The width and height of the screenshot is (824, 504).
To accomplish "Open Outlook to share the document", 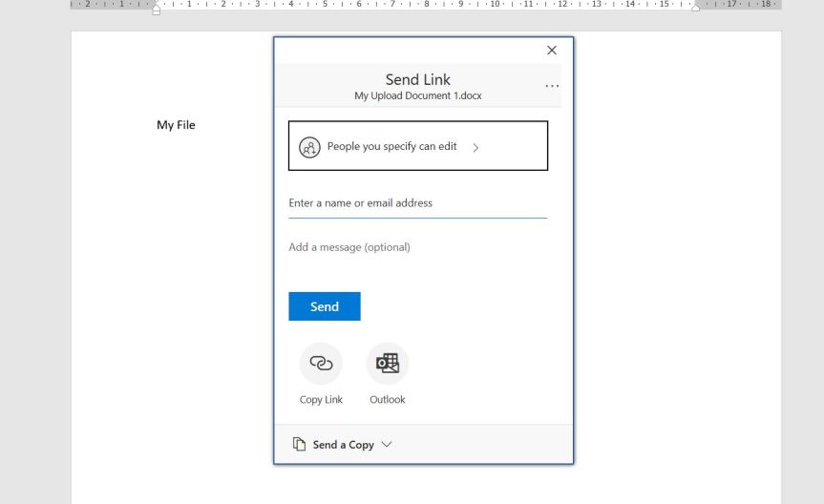I will pos(387,364).
